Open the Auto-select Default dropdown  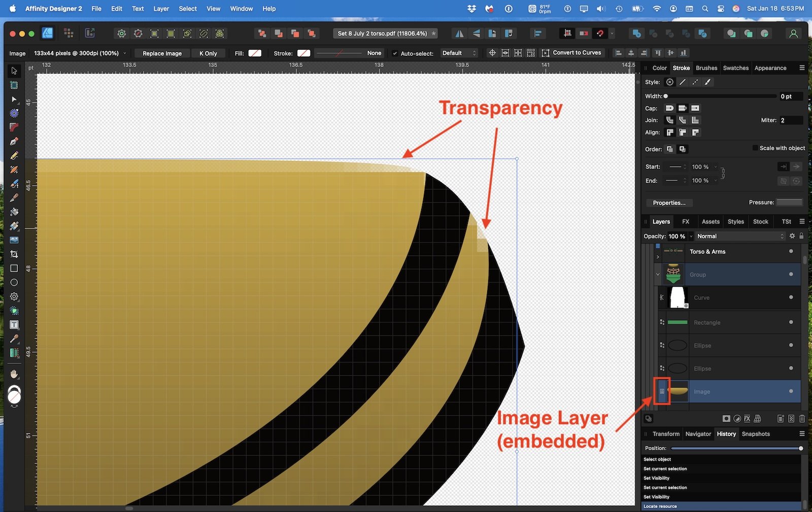pyautogui.click(x=459, y=53)
